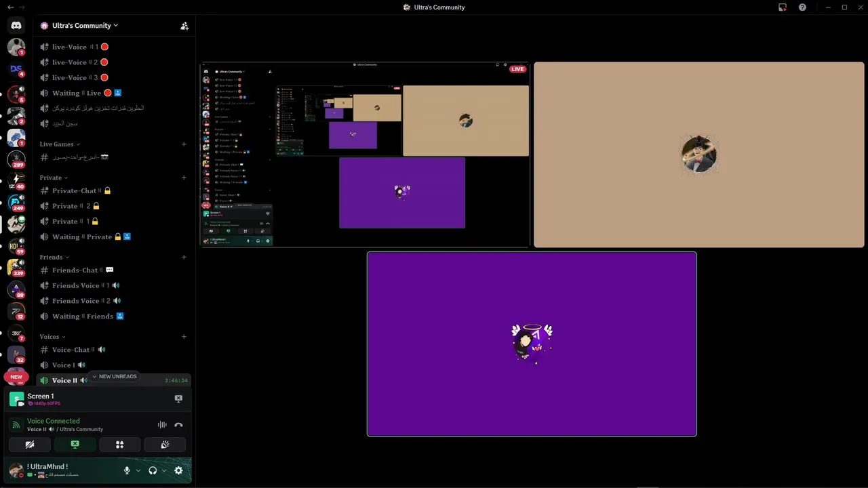Open the help question mark icon
Image resolution: width=868 pixels, height=488 pixels.
[x=803, y=7]
